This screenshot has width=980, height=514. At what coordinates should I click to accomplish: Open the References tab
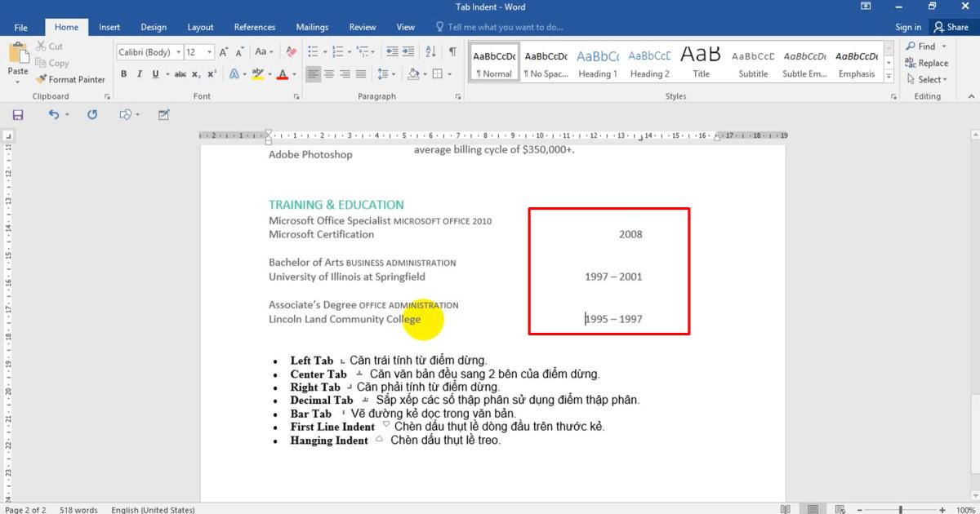click(255, 27)
